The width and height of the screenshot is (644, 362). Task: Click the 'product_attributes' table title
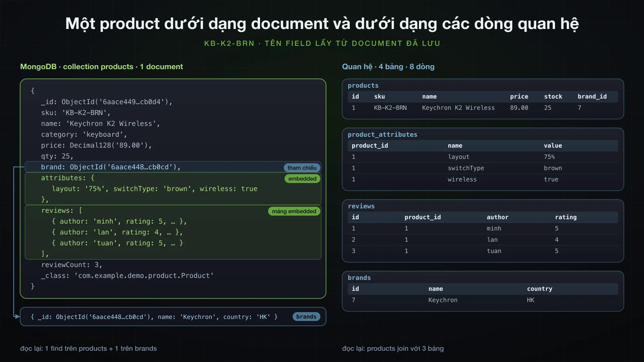382,135
